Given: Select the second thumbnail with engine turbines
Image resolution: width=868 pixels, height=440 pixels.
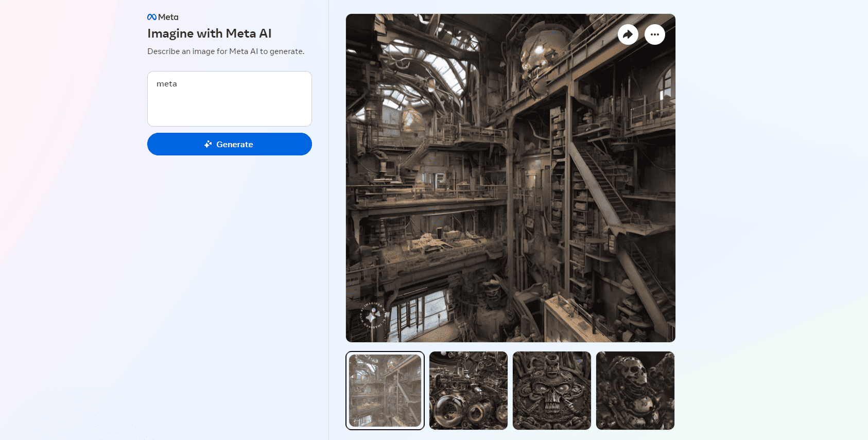Looking at the screenshot, I should [x=468, y=391].
